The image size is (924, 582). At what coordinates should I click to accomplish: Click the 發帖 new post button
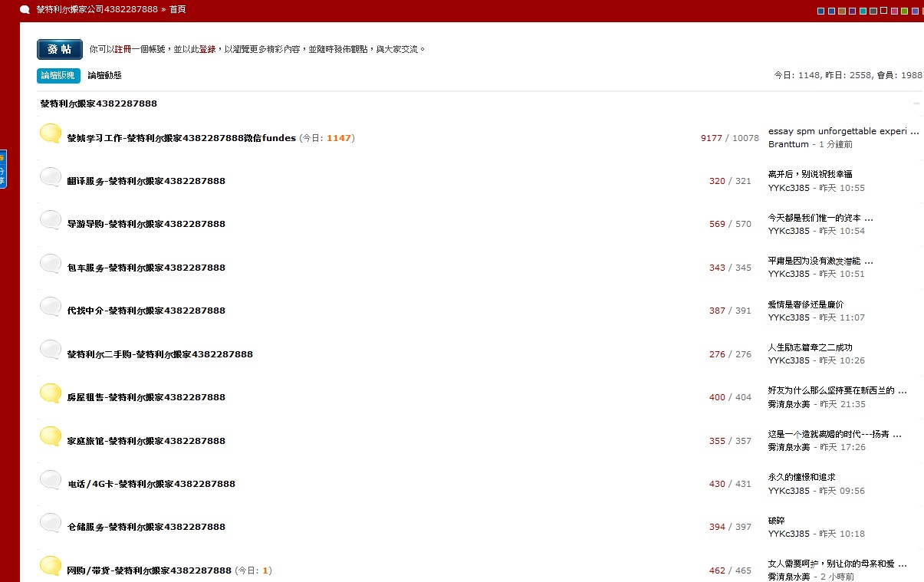click(60, 49)
